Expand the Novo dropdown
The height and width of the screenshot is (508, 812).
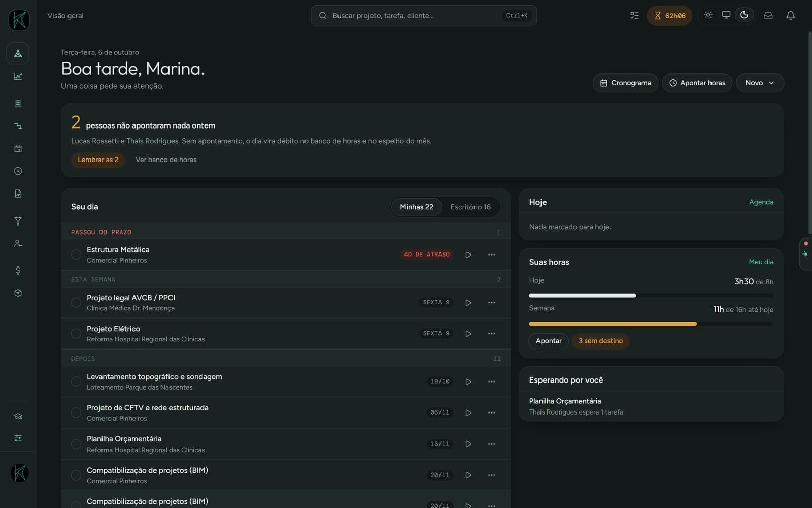(760, 83)
